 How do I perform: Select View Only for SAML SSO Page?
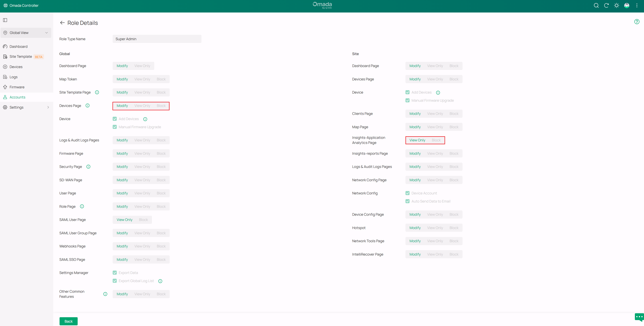click(x=142, y=260)
